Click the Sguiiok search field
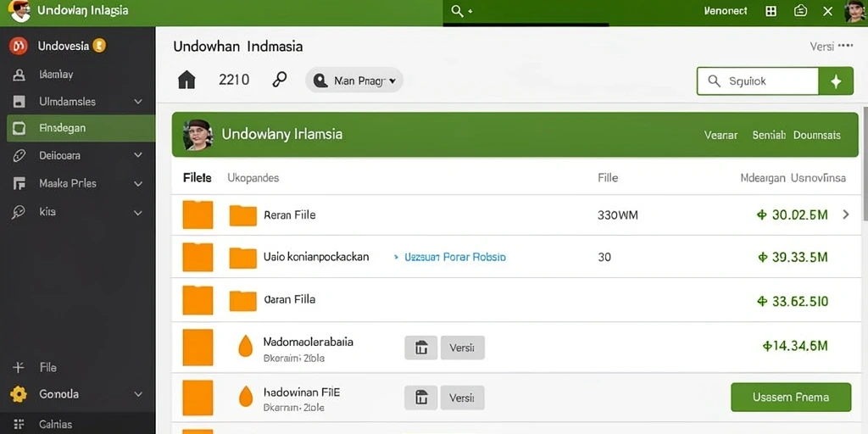The height and width of the screenshot is (434, 868). coord(757,81)
